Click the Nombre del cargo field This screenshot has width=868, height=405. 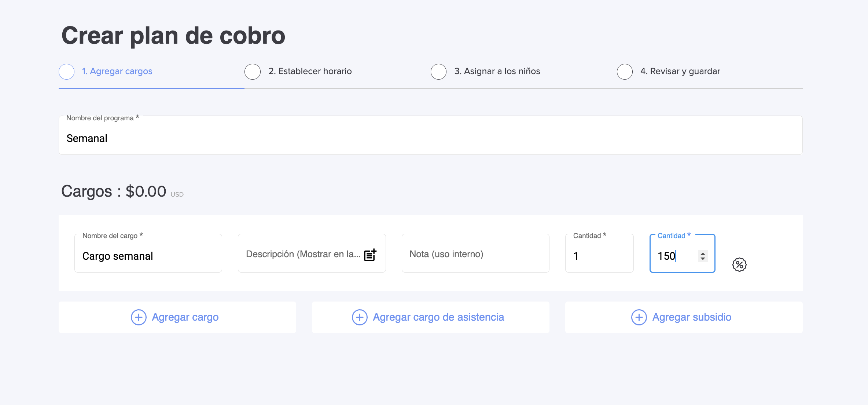pyautogui.click(x=148, y=256)
